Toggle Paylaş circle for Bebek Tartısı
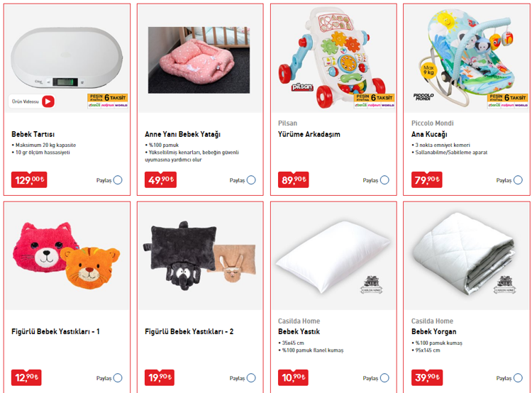The width and height of the screenshot is (532, 393). click(x=118, y=180)
